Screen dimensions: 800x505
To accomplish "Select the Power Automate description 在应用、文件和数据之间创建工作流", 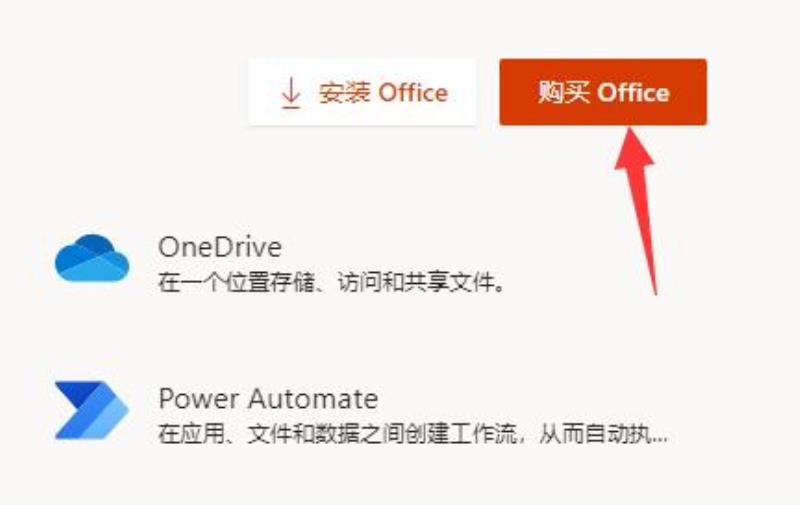I will [x=338, y=434].
